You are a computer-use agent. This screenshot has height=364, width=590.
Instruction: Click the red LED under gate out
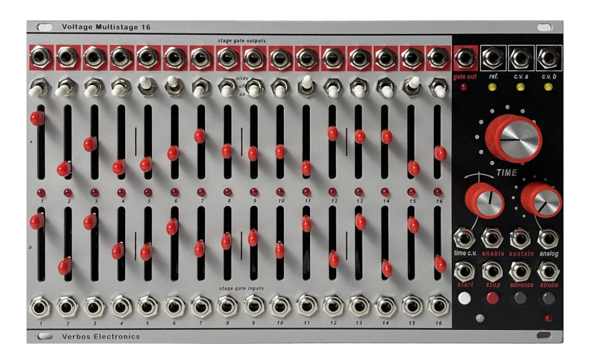(464, 87)
